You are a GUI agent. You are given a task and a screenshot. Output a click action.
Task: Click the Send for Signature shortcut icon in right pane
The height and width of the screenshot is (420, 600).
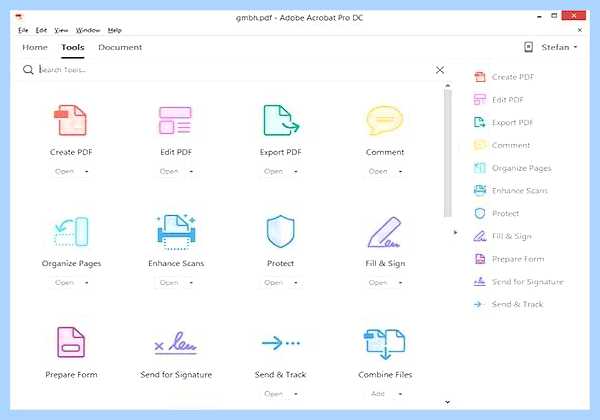480,282
